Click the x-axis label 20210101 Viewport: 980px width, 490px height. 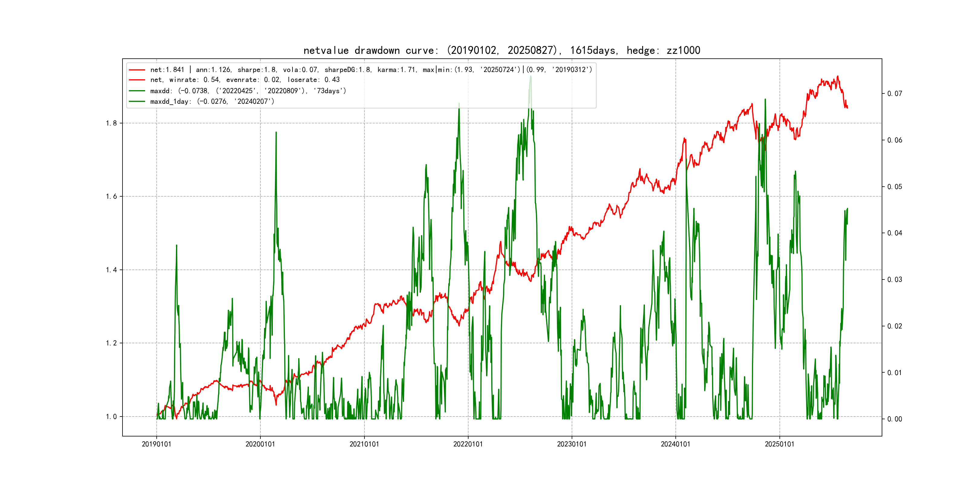pos(364,444)
